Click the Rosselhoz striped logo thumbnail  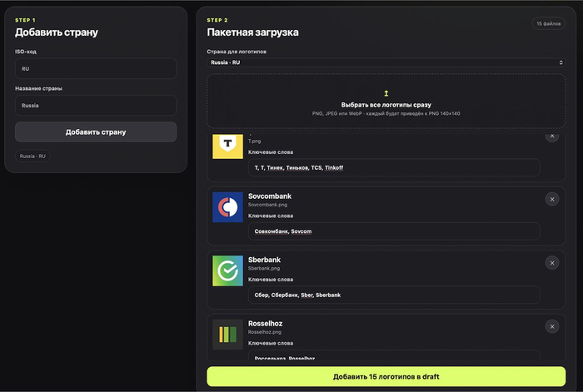point(227,335)
